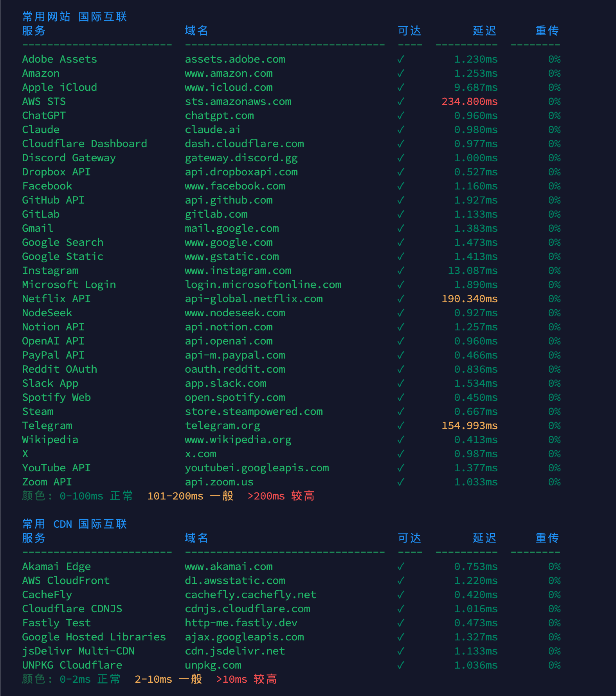Click the domain "ajax.googleapis.com"

tap(244, 637)
